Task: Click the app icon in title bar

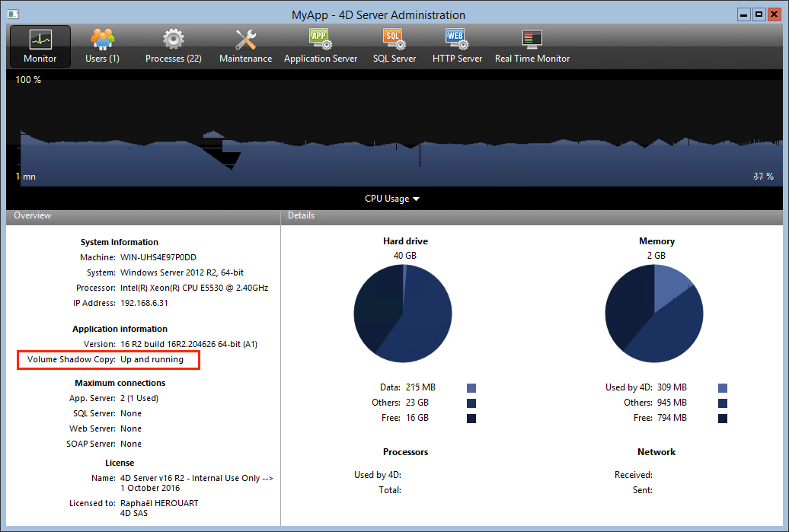Action: click(x=11, y=14)
